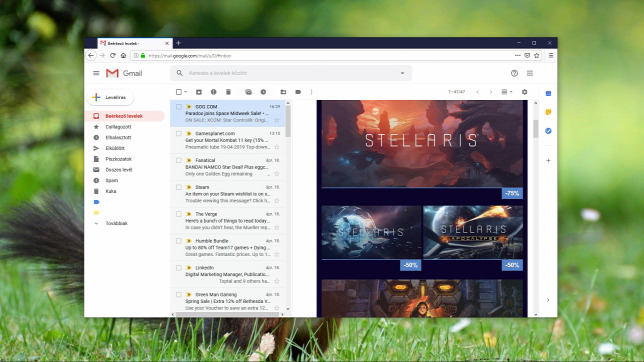
Task: Open Google Calendar side panel icon
Action: point(548,94)
